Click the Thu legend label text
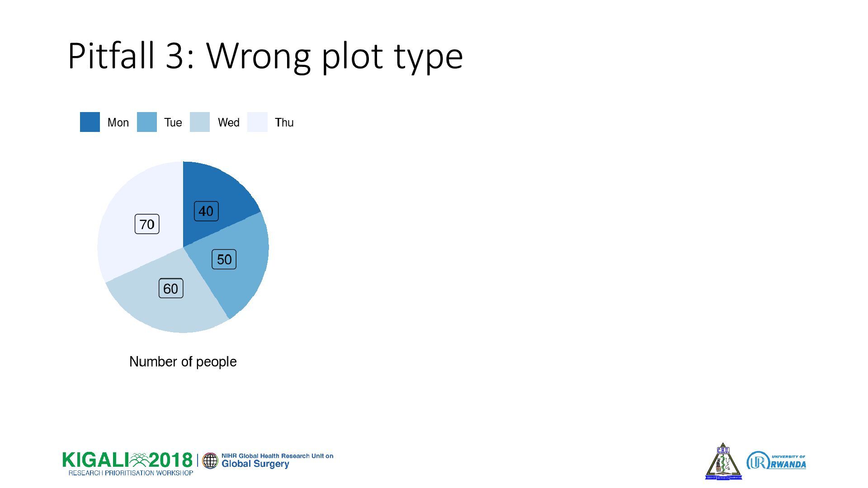This screenshot has width=868, height=488. (284, 122)
